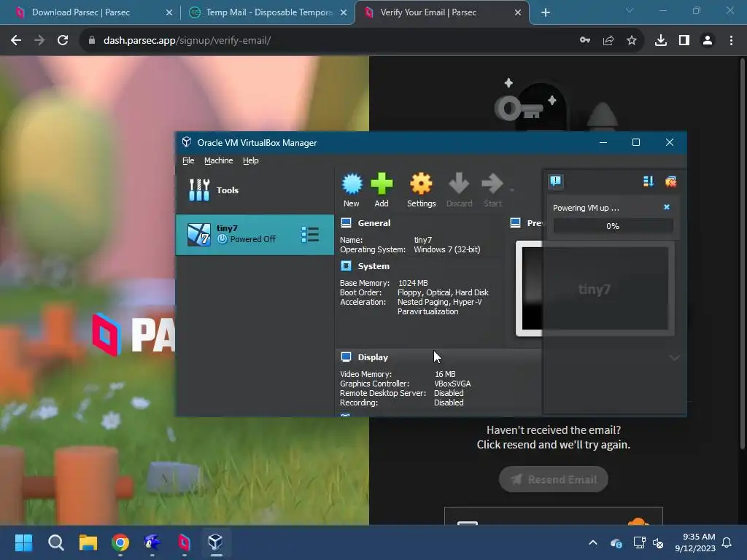Image resolution: width=747 pixels, height=560 pixels.
Task: Open Windows Start menu
Action: tap(24, 542)
